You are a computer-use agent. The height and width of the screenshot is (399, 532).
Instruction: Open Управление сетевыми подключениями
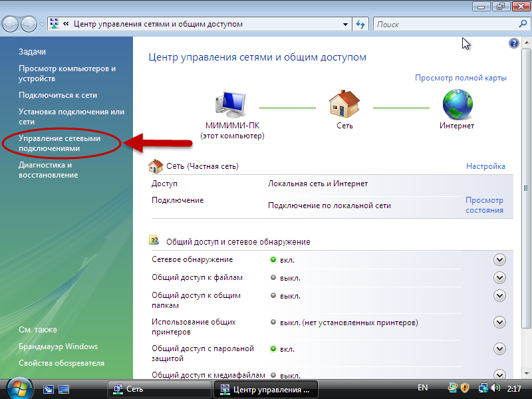(59, 143)
